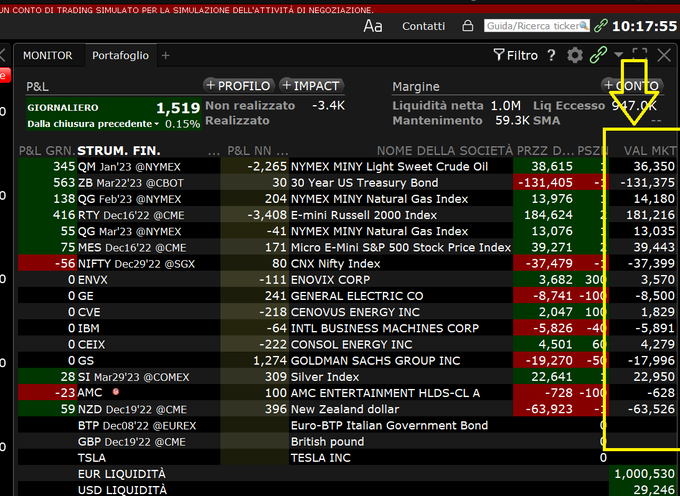Select the Portafoglio tab

tap(120, 55)
